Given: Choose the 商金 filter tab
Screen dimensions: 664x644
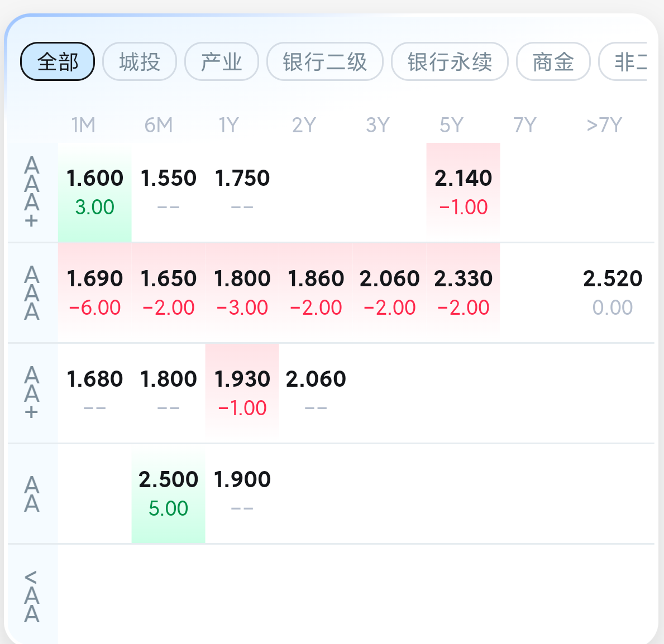Looking at the screenshot, I should tap(553, 61).
